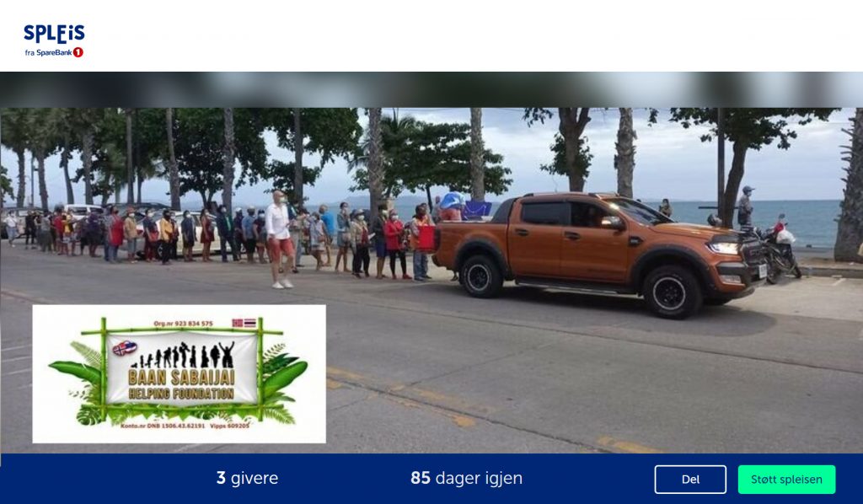
Task: Click the heart-shaped flag icon inside the foundation banner
Action: (125, 349)
